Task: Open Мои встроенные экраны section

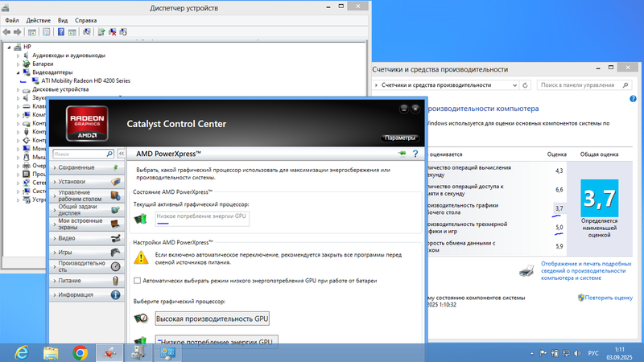Action: coord(86,224)
